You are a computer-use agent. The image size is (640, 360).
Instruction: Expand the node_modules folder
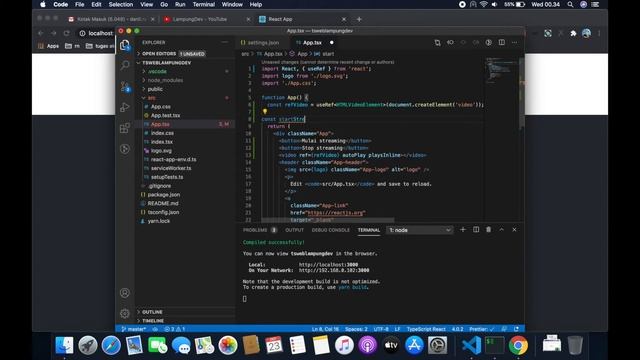185,80
